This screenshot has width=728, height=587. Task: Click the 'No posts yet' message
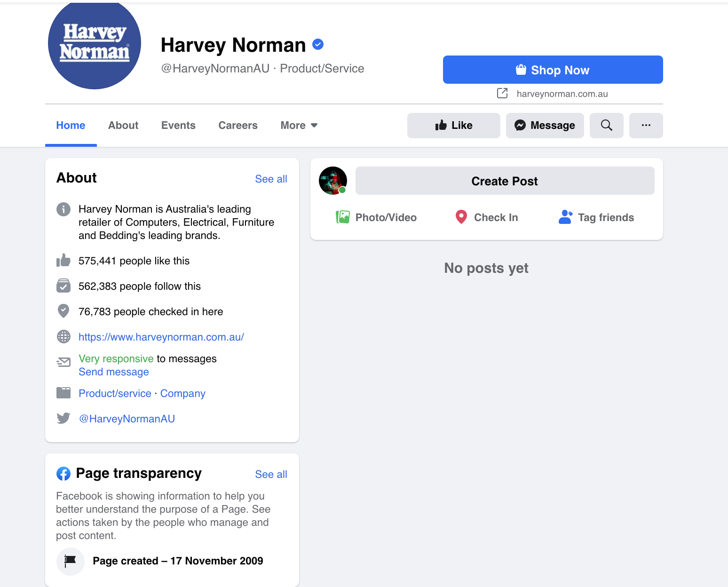click(x=486, y=268)
